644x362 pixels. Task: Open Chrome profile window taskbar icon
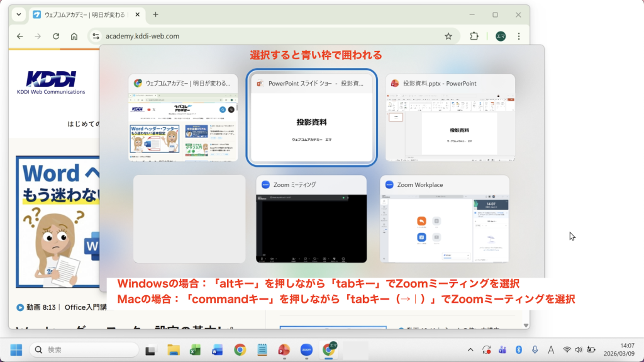coord(329,350)
